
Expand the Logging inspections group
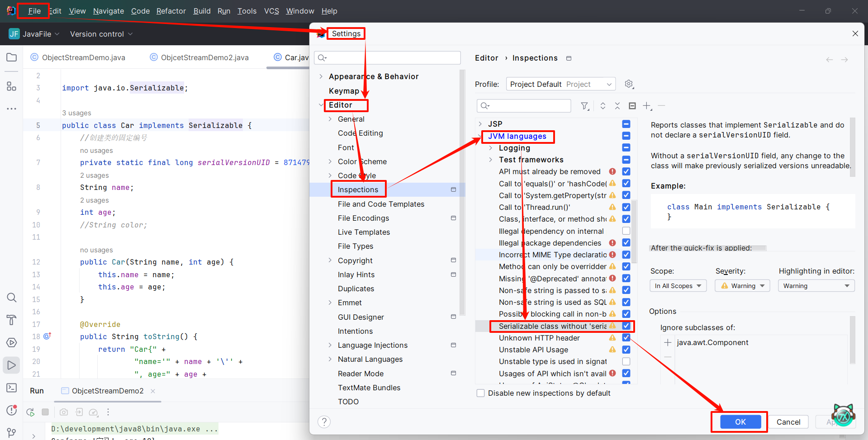pos(491,148)
